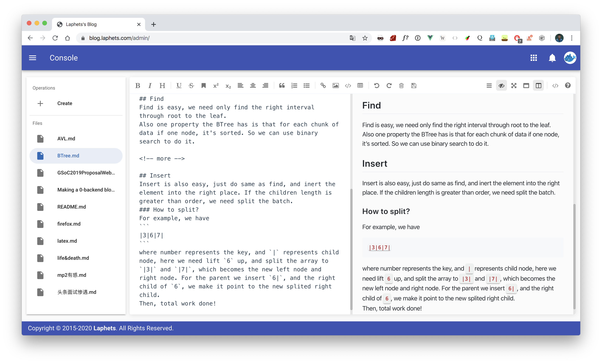
Task: Click the translate page icon
Action: [x=352, y=38]
